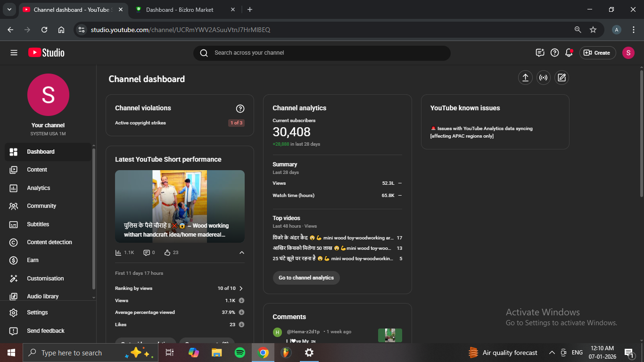This screenshot has height=362, width=644.
Task: Open the Create dropdown button
Action: [x=597, y=53]
